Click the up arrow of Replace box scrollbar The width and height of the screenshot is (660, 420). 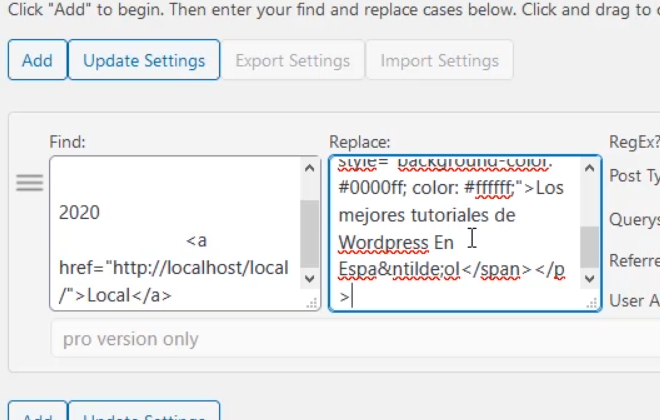point(590,168)
